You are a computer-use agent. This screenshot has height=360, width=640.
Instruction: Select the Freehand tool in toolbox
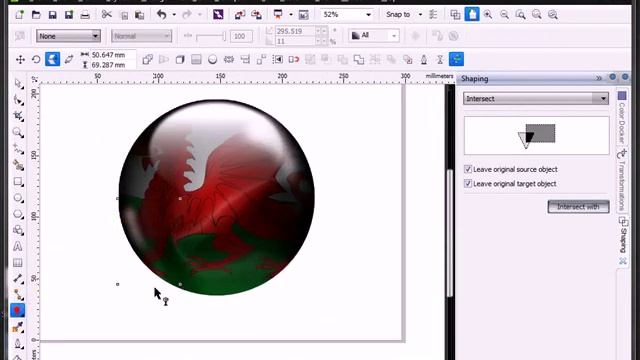(x=18, y=149)
